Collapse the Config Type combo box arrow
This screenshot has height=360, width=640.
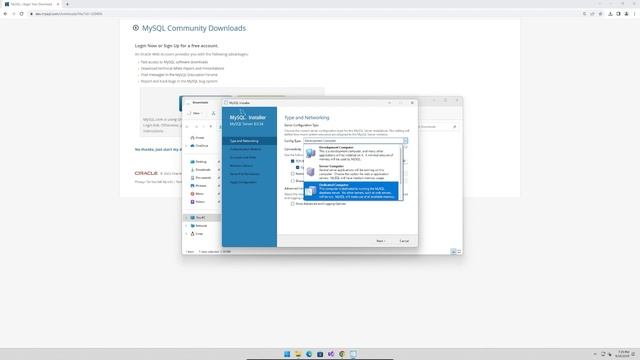pos(405,140)
